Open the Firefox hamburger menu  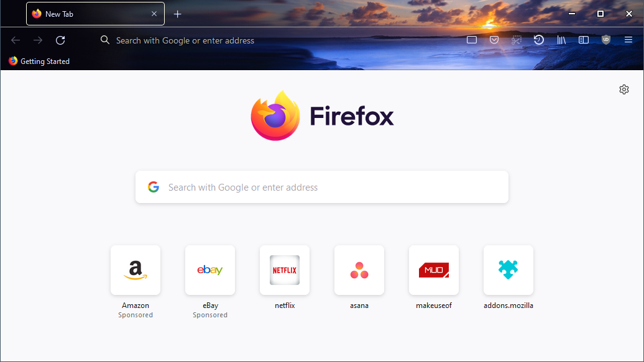coord(628,40)
